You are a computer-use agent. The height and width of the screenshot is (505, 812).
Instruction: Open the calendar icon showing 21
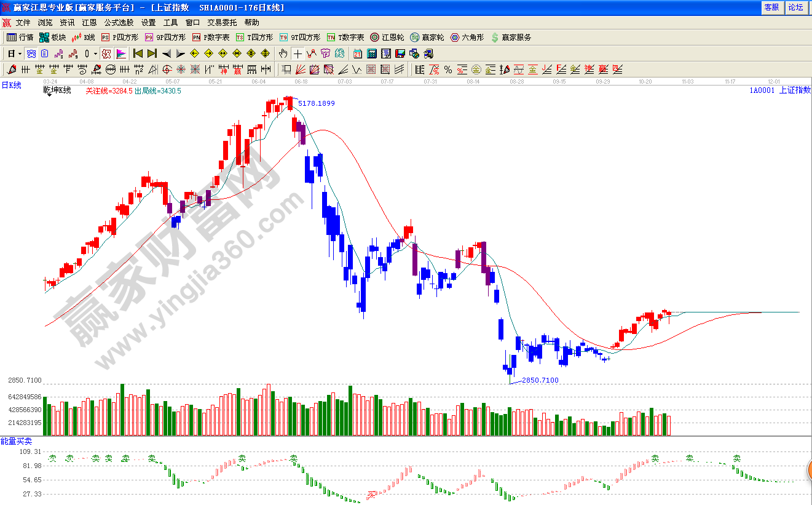click(x=358, y=54)
